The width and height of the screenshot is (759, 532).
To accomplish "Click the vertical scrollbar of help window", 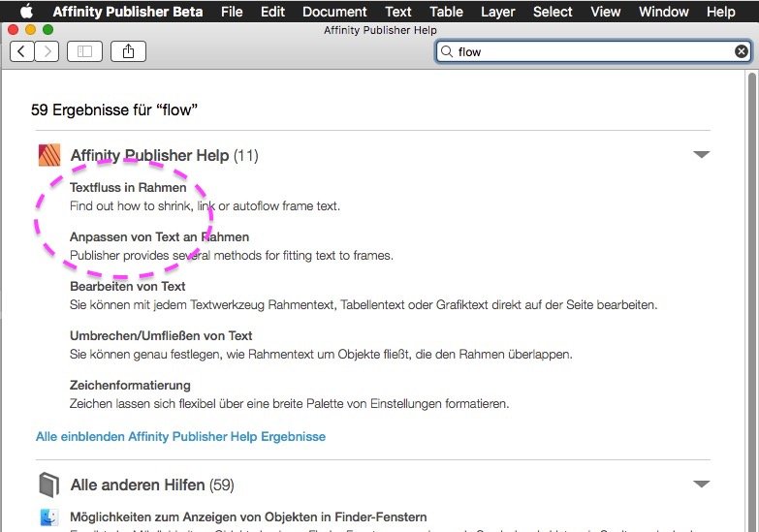I will 752,300.
